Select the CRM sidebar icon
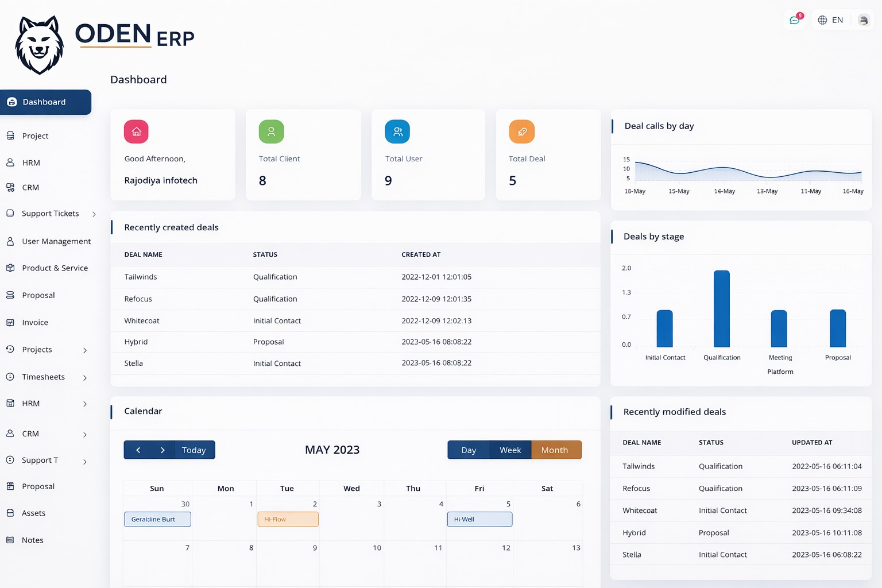 (x=10, y=187)
